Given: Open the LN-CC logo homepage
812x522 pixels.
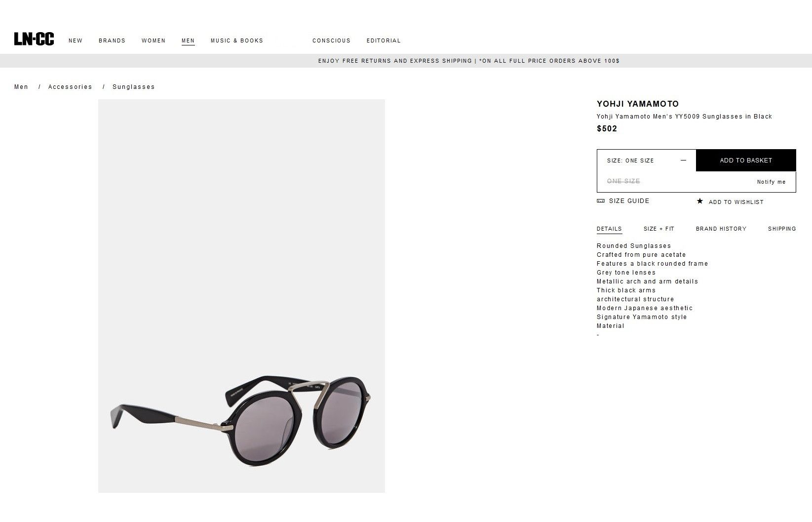Looking at the screenshot, I should pyautogui.click(x=34, y=39).
